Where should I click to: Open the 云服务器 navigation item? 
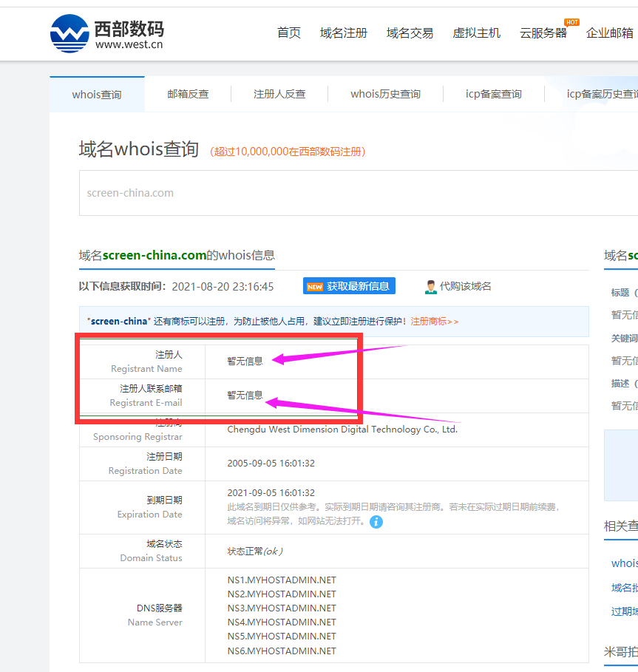coord(543,33)
